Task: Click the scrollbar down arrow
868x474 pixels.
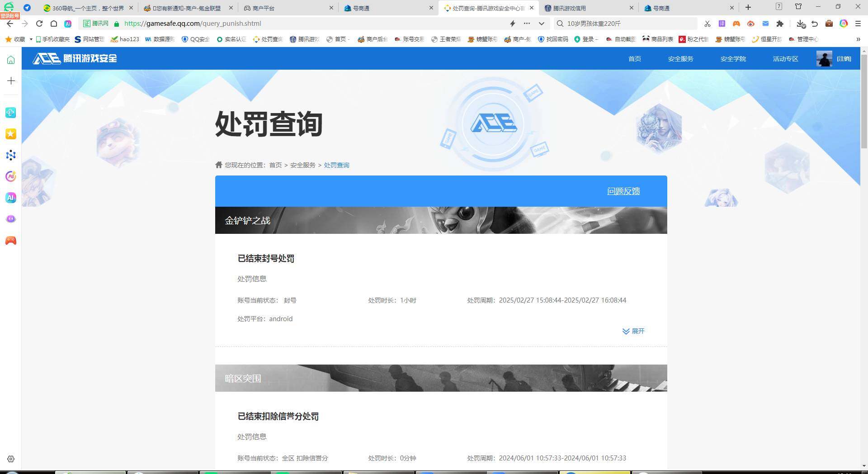Action: pos(864,466)
